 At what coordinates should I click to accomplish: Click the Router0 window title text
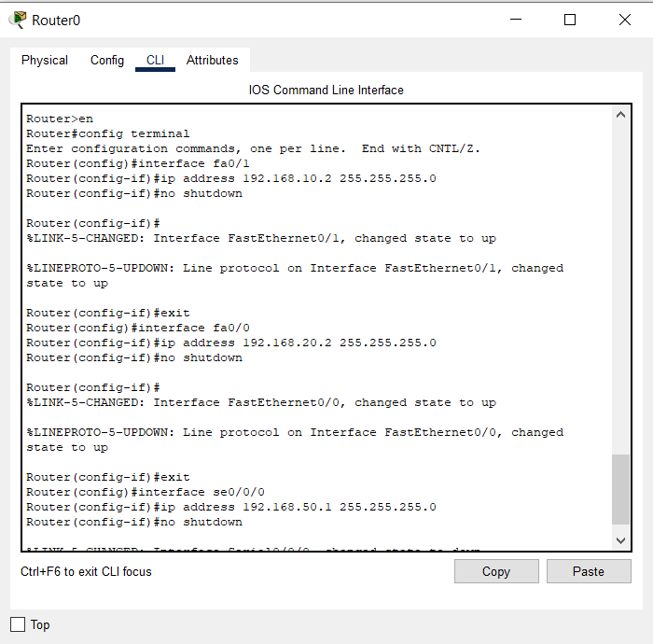(55, 20)
